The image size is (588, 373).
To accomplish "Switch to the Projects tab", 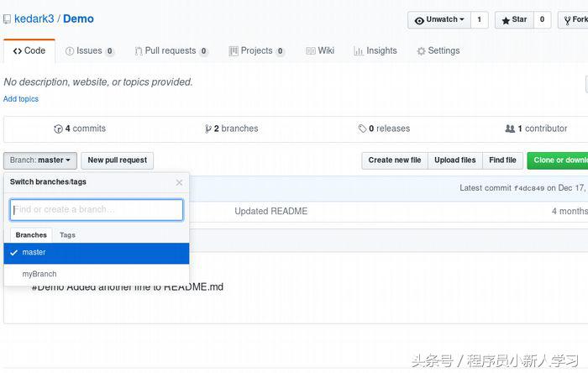I will (x=256, y=50).
